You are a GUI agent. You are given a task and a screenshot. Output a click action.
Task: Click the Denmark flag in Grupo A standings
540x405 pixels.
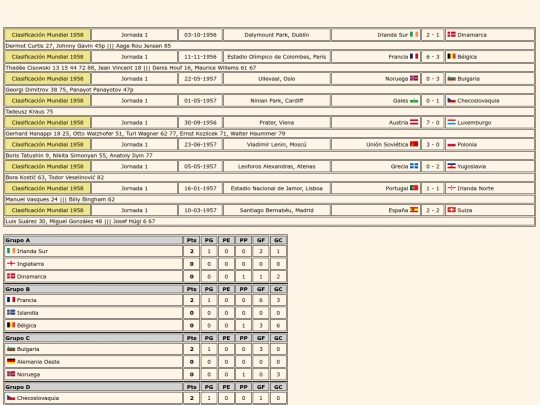pyautogui.click(x=11, y=276)
